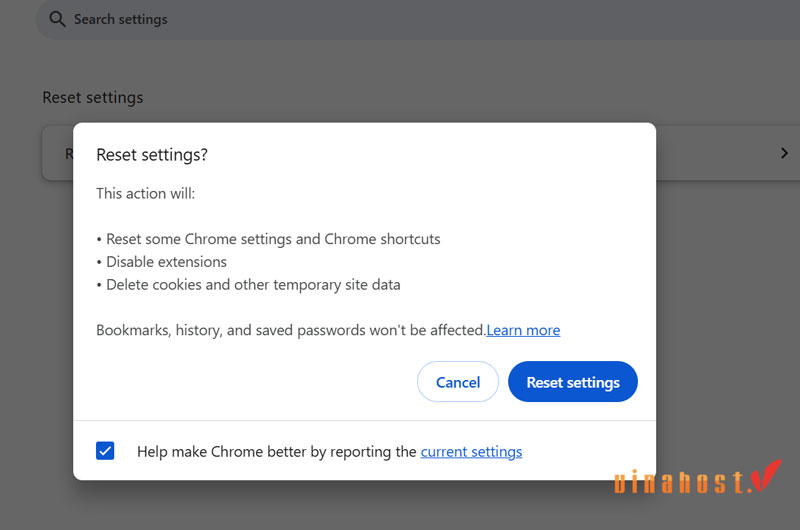The width and height of the screenshot is (800, 530).
Task: Click the Reset settings section heading on the page
Action: pos(93,97)
